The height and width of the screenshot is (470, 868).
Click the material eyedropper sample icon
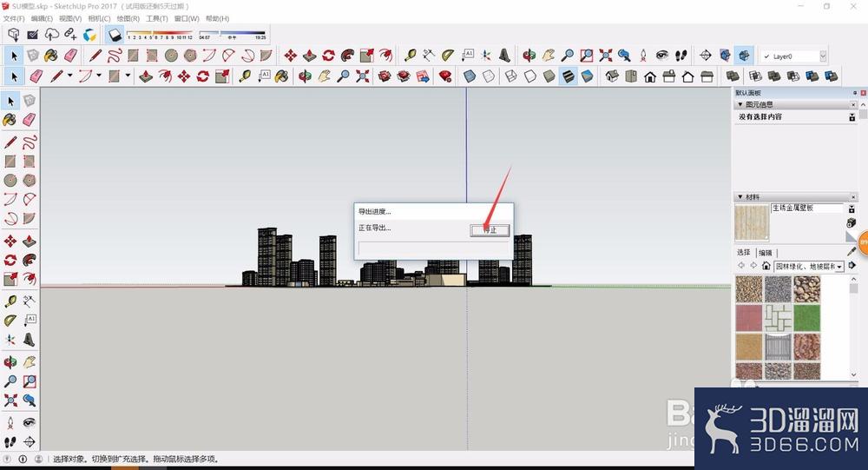(x=852, y=252)
